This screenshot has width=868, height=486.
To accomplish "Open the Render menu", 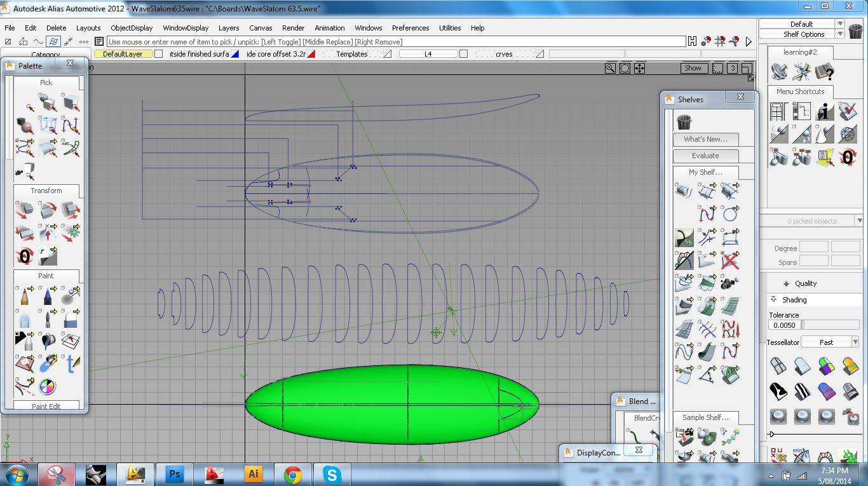I will (x=293, y=28).
